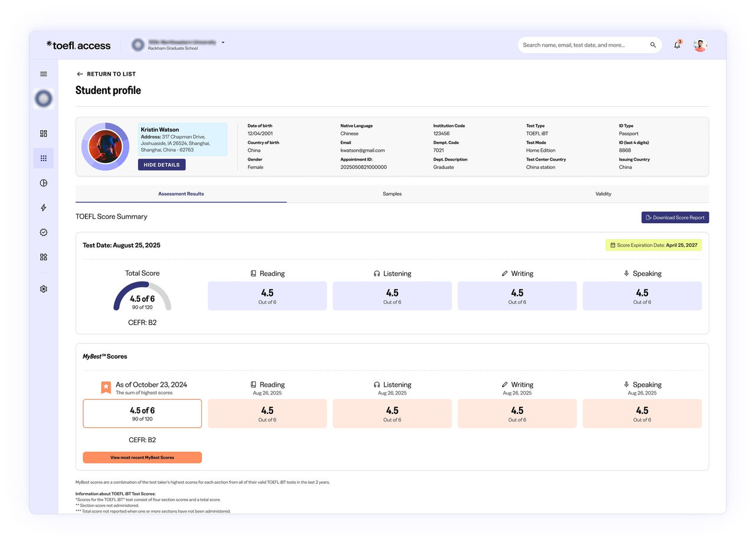This screenshot has height=542, width=756.
Task: Click the search magnifier icon
Action: click(x=653, y=44)
